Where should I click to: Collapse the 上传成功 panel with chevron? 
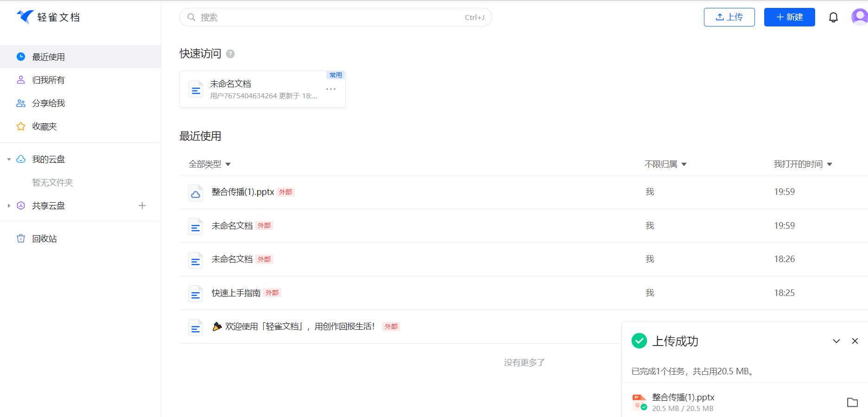tap(836, 341)
